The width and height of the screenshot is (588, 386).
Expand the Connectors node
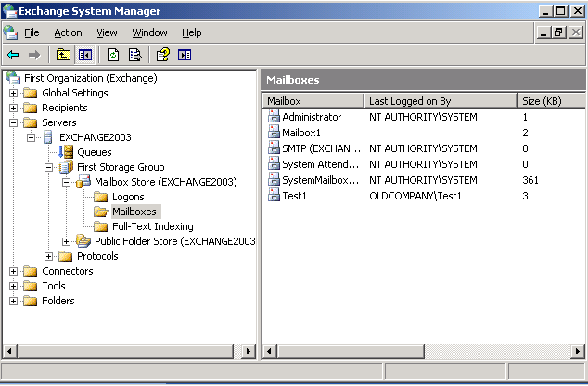(x=13, y=271)
